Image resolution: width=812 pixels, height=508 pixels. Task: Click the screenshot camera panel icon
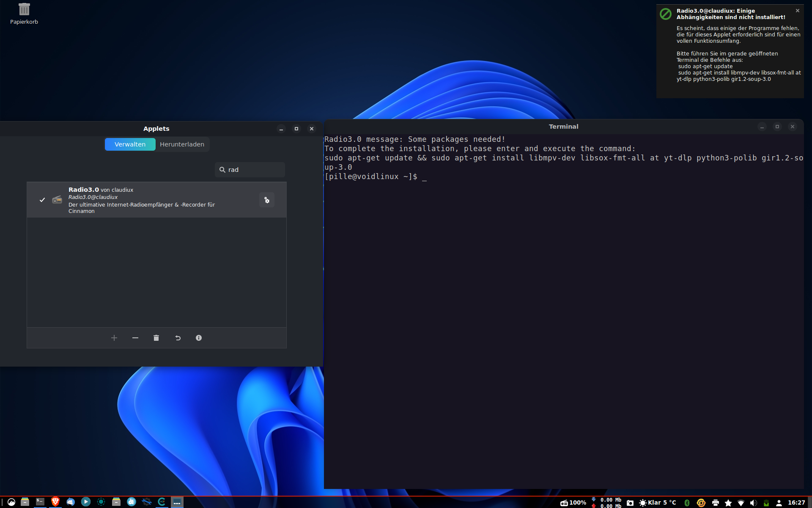coord(630,502)
